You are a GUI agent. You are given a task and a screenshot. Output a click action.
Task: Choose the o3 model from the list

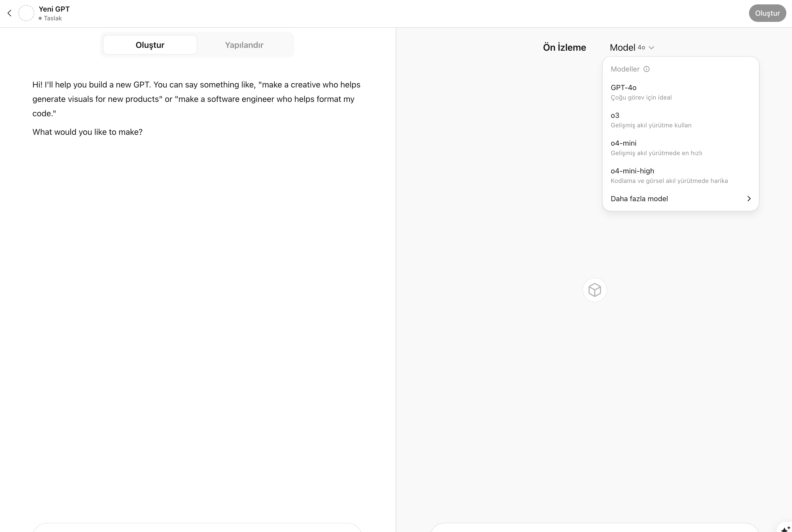click(680, 120)
